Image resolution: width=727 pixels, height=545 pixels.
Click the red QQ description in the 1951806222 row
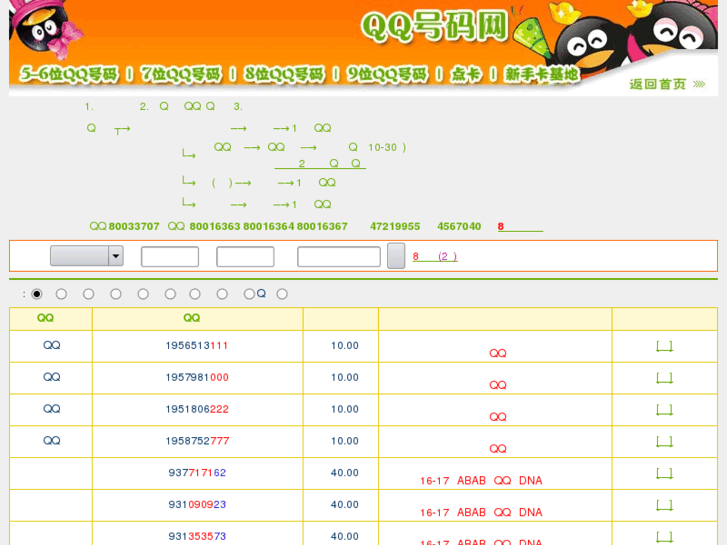[x=498, y=417]
